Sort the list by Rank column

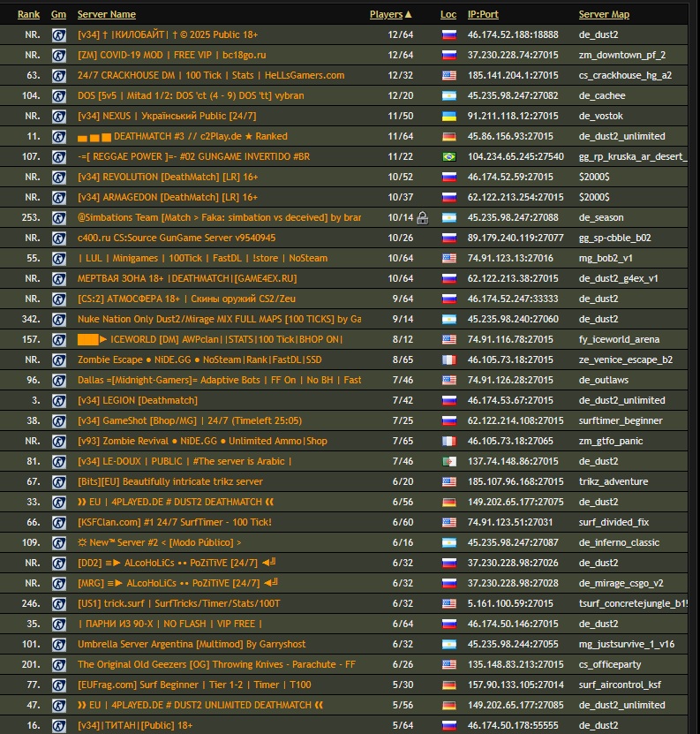(28, 14)
